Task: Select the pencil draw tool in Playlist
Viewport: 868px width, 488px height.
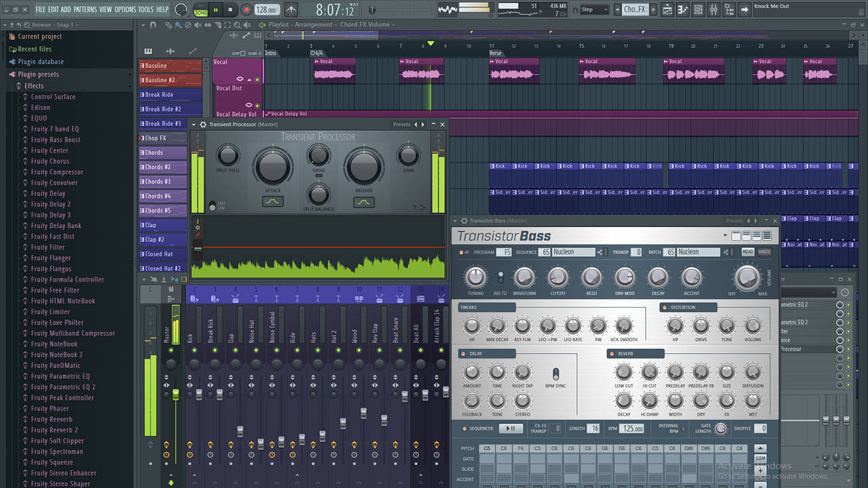Action: tap(168, 25)
